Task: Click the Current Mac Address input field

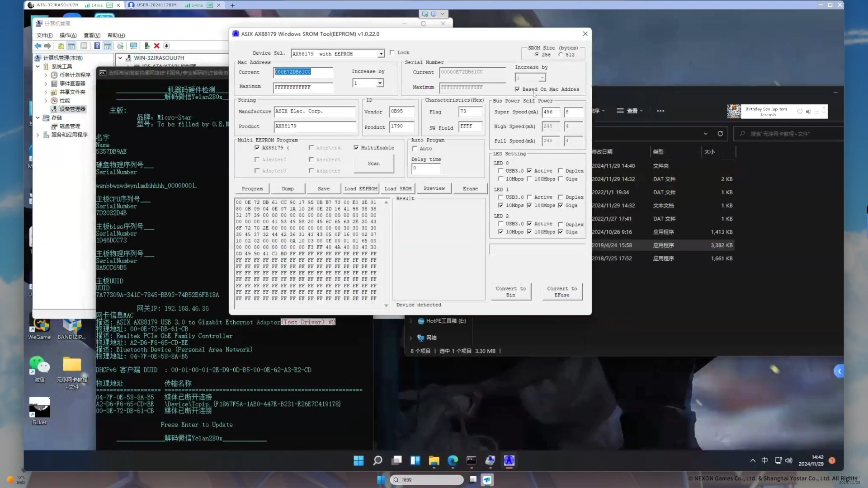Action: coord(303,72)
